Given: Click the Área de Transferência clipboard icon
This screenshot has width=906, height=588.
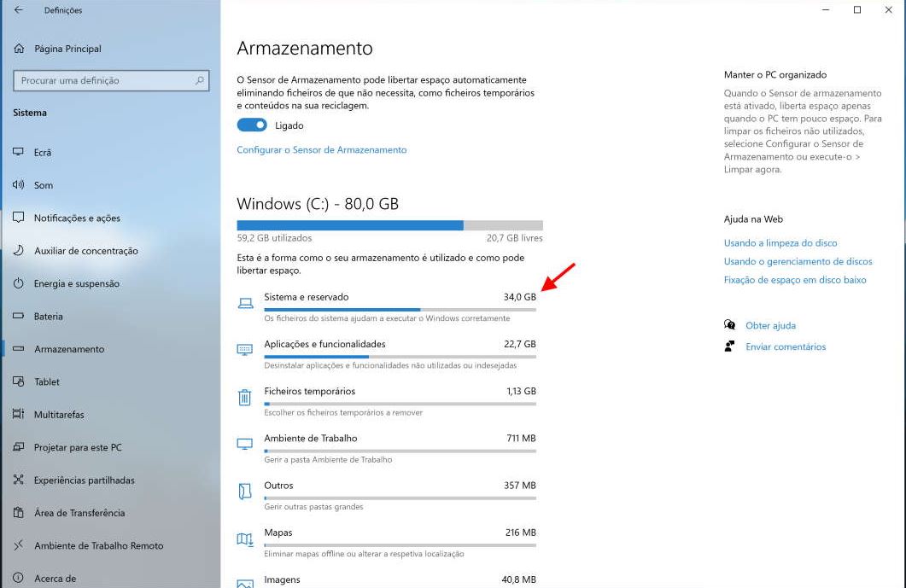Looking at the screenshot, I should coord(19,512).
